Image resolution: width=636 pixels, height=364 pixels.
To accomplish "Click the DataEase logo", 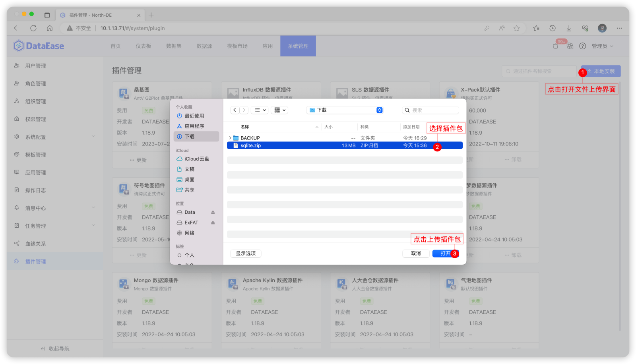I will click(39, 46).
